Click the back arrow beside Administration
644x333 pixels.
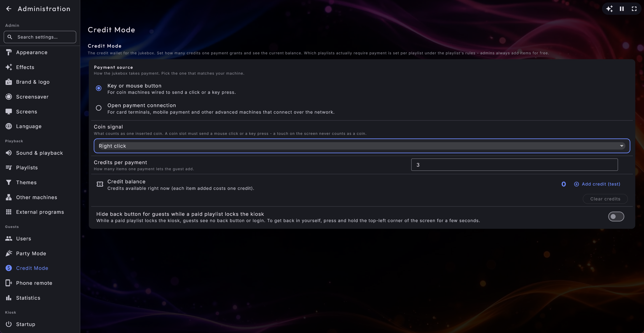pyautogui.click(x=9, y=9)
